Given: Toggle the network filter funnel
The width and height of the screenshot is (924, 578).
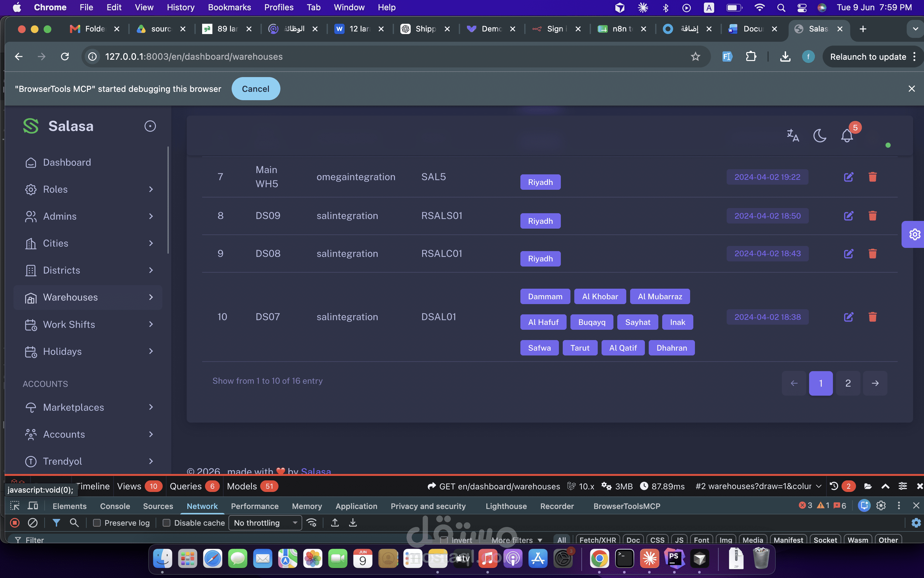Looking at the screenshot, I should click(x=56, y=522).
